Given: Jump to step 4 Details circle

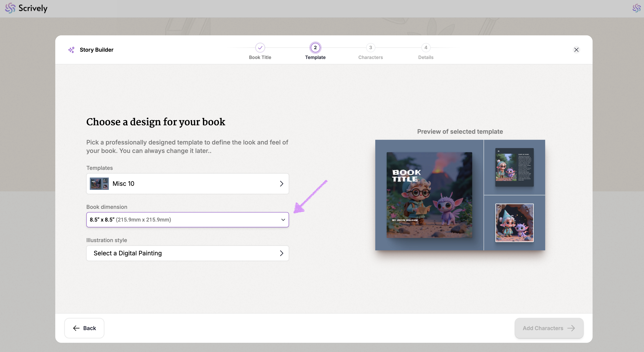Looking at the screenshot, I should point(426,48).
